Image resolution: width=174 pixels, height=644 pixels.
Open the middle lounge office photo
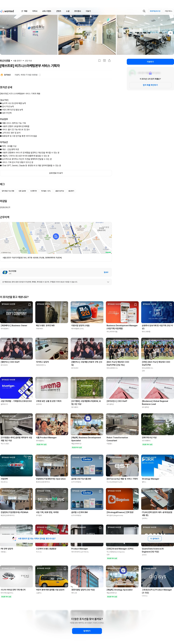87,35
